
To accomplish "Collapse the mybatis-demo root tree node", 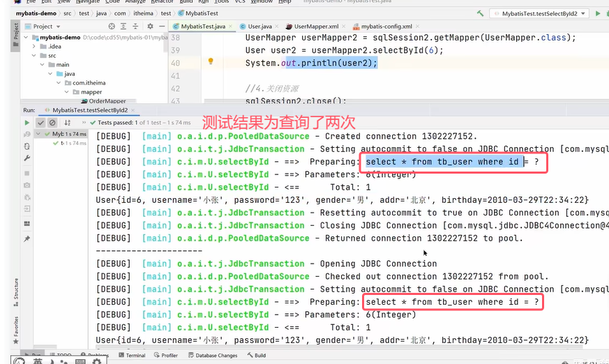I will click(26, 37).
